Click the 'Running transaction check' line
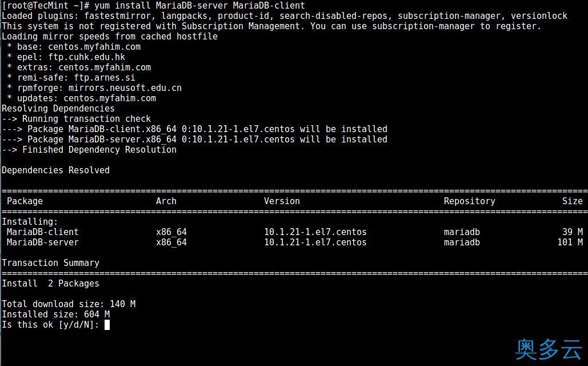The height and width of the screenshot is (366, 588). click(76, 119)
